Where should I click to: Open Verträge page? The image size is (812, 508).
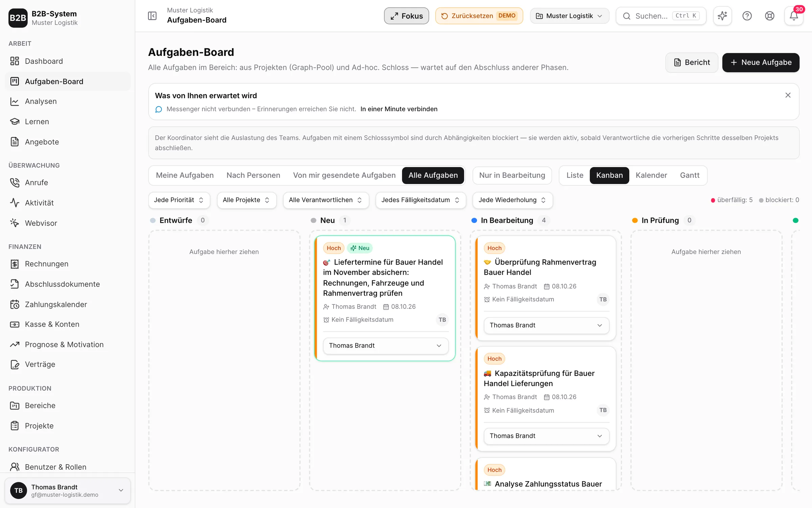pyautogui.click(x=68, y=364)
